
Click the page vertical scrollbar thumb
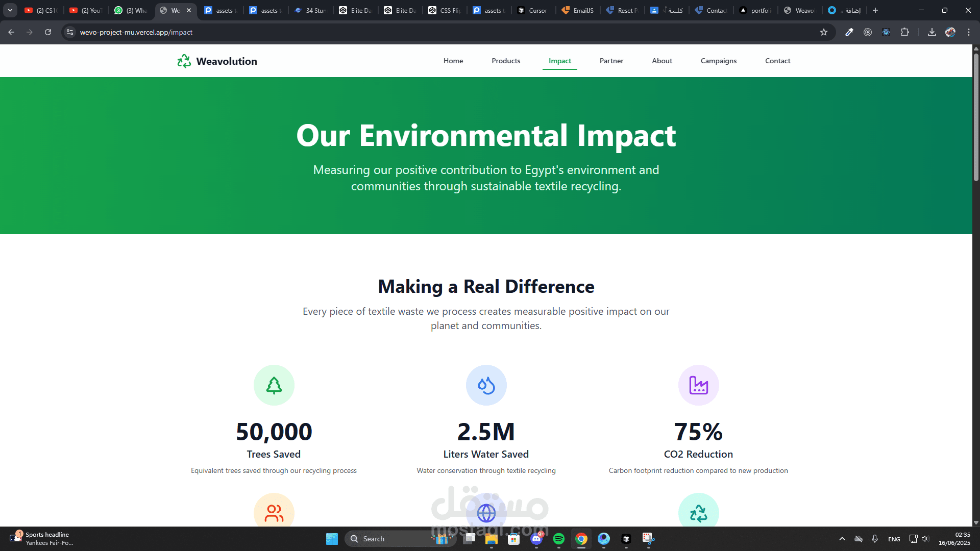(x=976, y=117)
